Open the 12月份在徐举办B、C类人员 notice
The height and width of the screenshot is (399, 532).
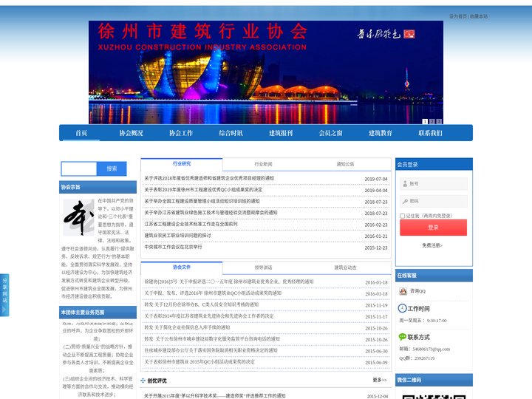tap(202, 304)
